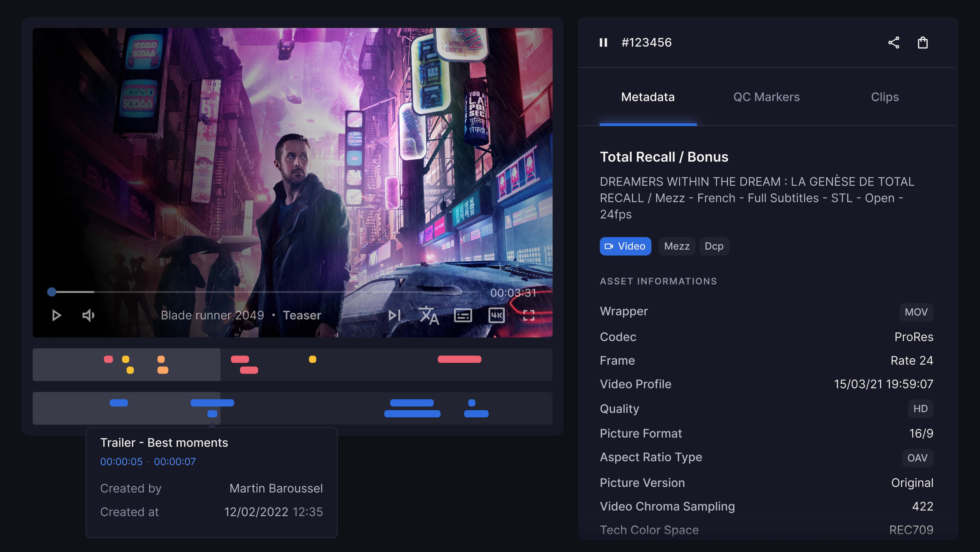980x552 pixels.
Task: Play the Blade Runner 2049 teaser
Action: [x=56, y=315]
